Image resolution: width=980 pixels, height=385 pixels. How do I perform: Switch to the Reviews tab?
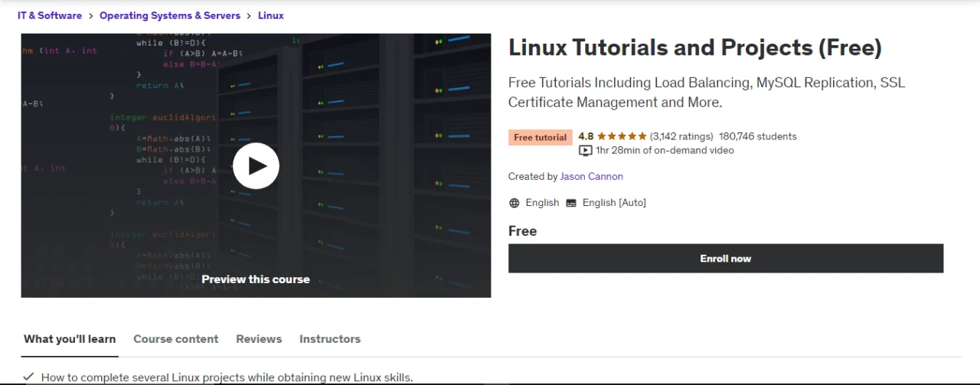[x=259, y=339]
